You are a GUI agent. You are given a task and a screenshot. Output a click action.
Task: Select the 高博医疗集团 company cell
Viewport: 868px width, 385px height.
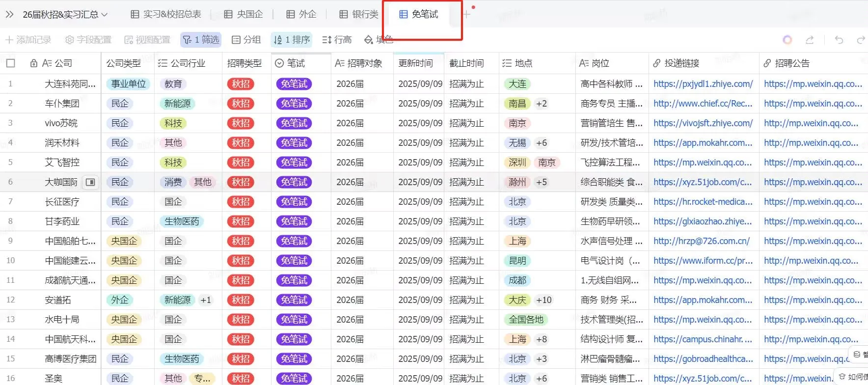click(71, 359)
